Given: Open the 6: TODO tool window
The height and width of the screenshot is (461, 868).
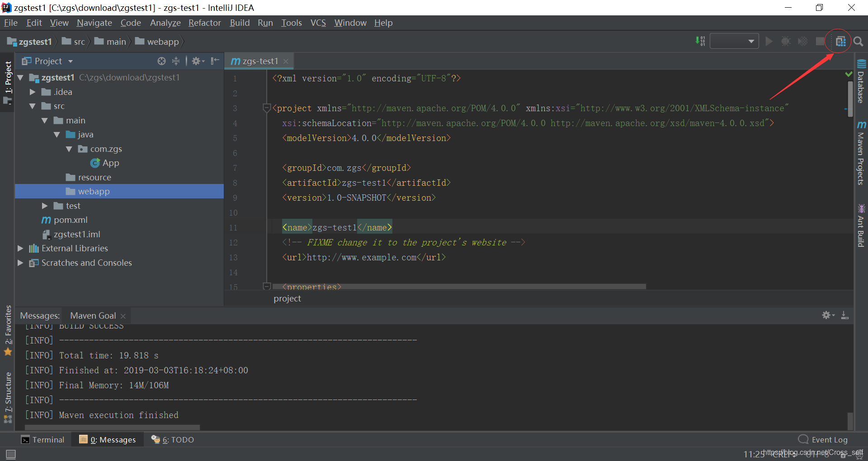Looking at the screenshot, I should point(172,439).
